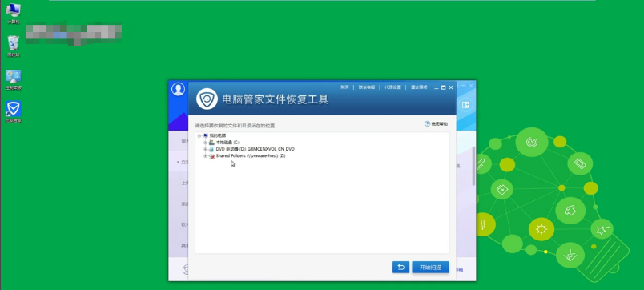This screenshot has width=644, height=290.
Task: Click the PC Manager window vertical scrollbar
Action: [473, 166]
